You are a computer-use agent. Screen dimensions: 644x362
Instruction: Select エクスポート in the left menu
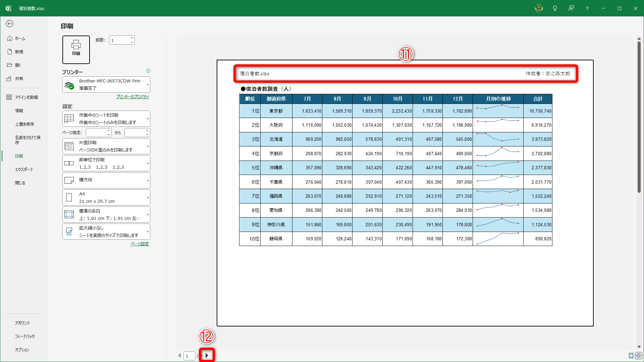[x=24, y=169]
